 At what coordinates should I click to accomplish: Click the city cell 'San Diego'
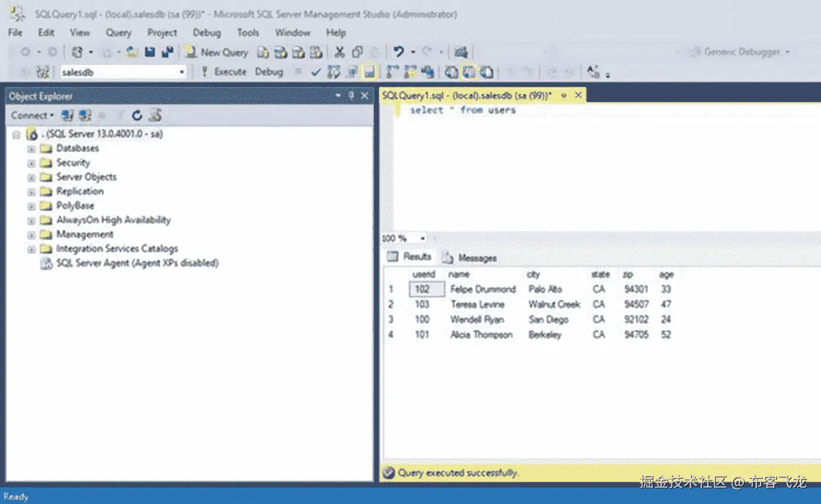[x=548, y=319]
